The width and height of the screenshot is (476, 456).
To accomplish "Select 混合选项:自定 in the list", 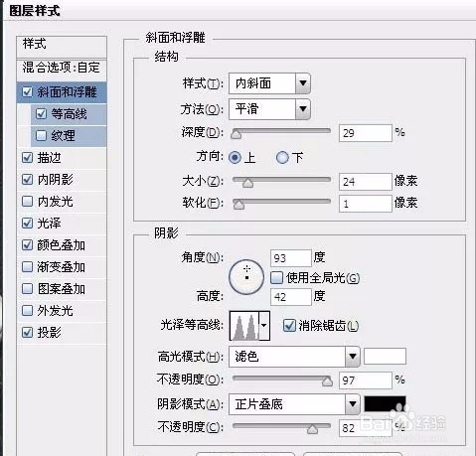I will click(x=62, y=68).
